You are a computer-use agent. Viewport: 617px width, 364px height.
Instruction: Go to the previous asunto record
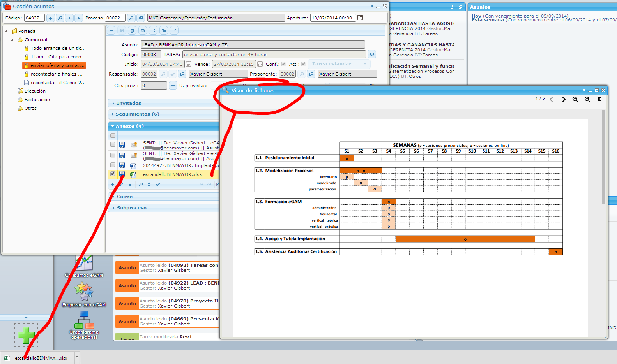point(69,18)
